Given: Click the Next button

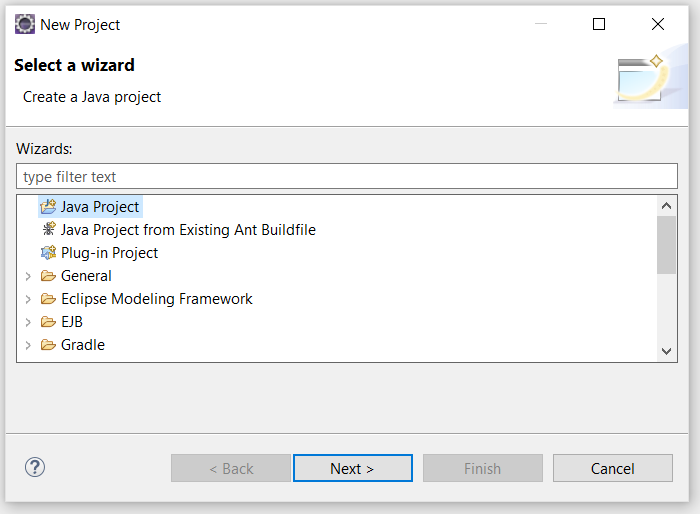Looking at the screenshot, I should pos(353,468).
